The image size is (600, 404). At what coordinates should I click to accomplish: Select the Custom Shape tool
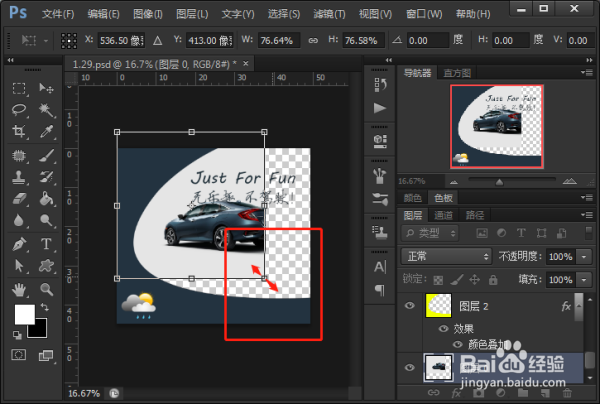(x=46, y=266)
